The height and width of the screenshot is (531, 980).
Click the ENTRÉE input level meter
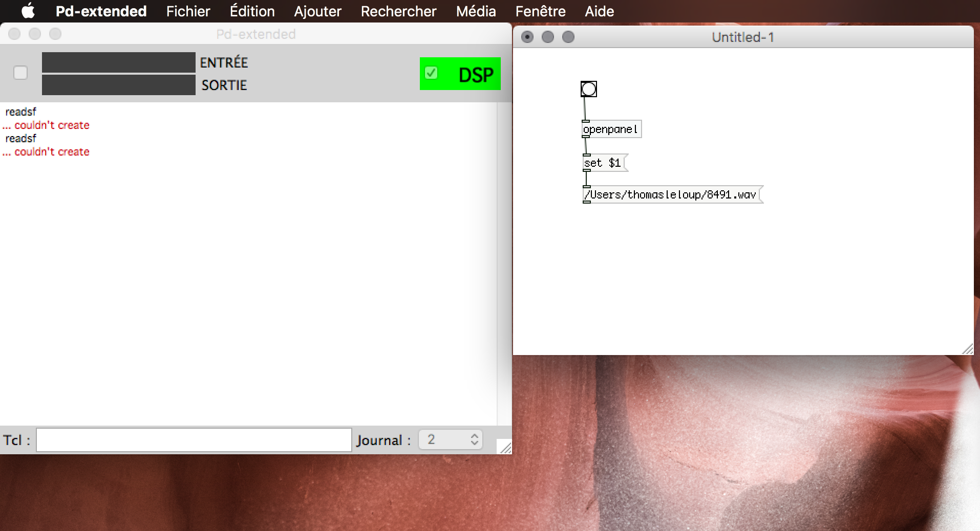pyautogui.click(x=118, y=62)
